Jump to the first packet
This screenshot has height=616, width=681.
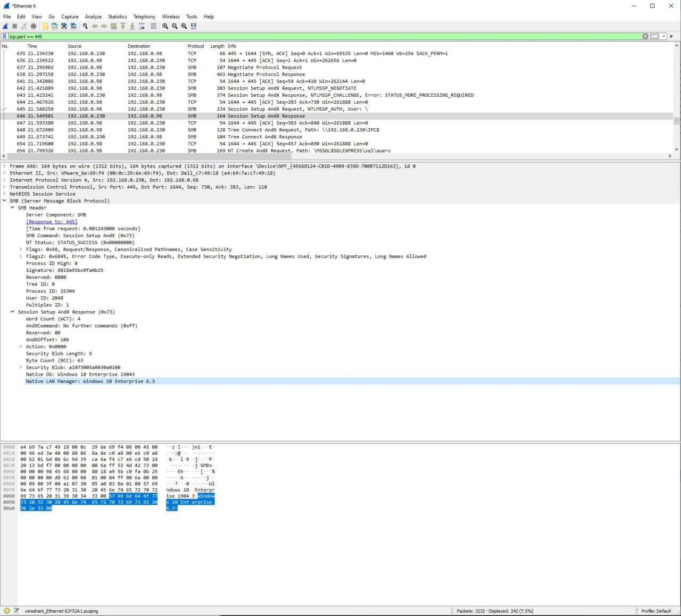point(123,26)
